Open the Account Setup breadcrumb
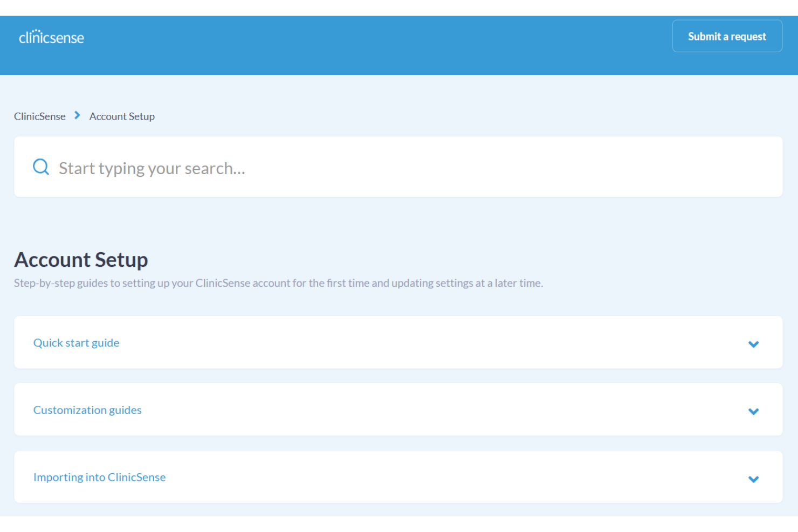This screenshot has height=532, width=798. (122, 116)
